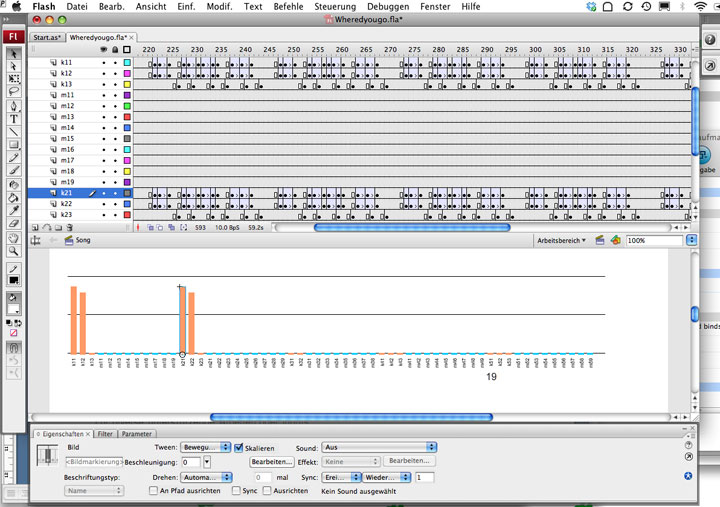Open the Sync Erei... dropdown

[342, 478]
